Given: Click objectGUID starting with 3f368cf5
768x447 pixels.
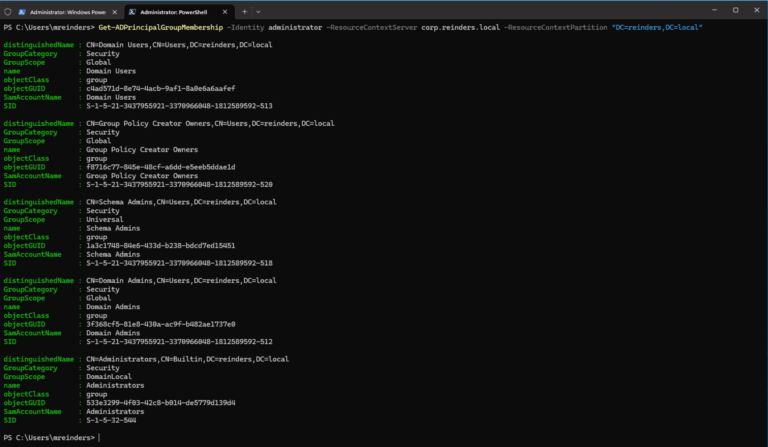Looking at the screenshot, I should [x=161, y=324].
